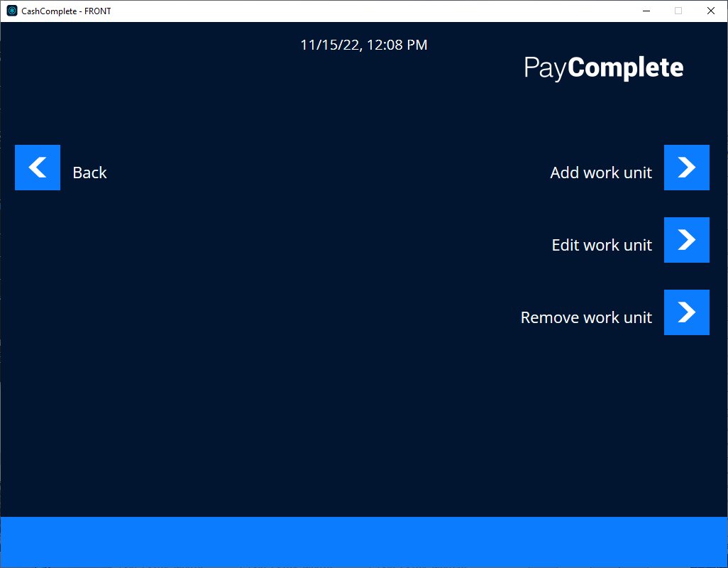Click the PayComplete logo
Screen dimensions: 728x568
[603, 67]
